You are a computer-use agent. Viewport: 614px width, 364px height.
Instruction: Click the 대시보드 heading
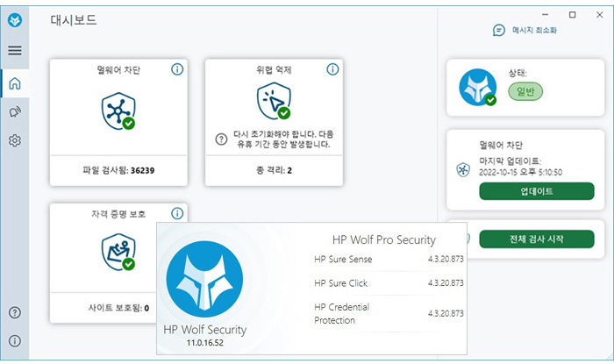tap(73, 20)
